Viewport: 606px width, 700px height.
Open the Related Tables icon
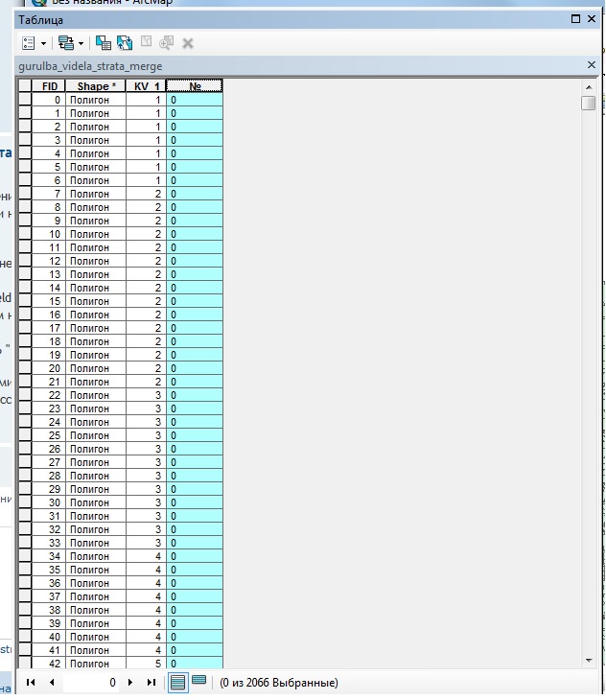coord(66,43)
